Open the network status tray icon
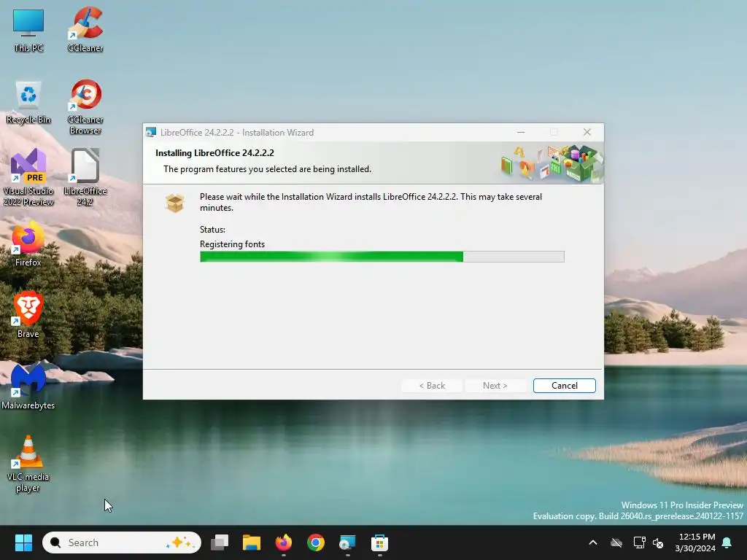 639,542
